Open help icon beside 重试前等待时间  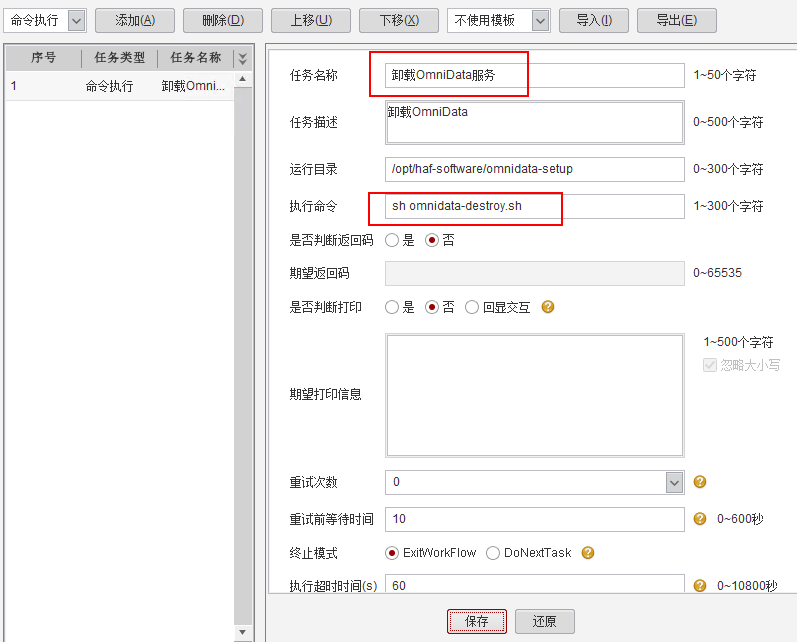[x=700, y=519]
